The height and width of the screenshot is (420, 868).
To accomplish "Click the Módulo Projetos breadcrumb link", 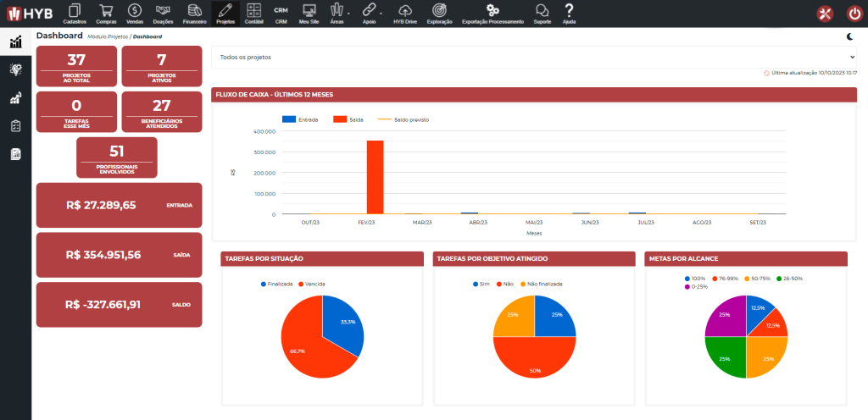I will click(x=108, y=37).
